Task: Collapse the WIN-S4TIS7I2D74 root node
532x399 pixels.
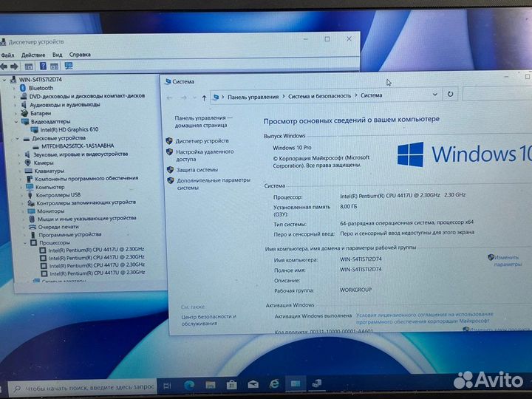Action: coord(4,80)
